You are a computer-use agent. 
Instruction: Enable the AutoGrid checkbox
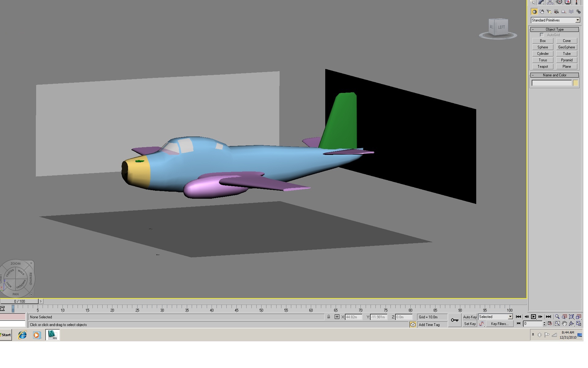[542, 35]
